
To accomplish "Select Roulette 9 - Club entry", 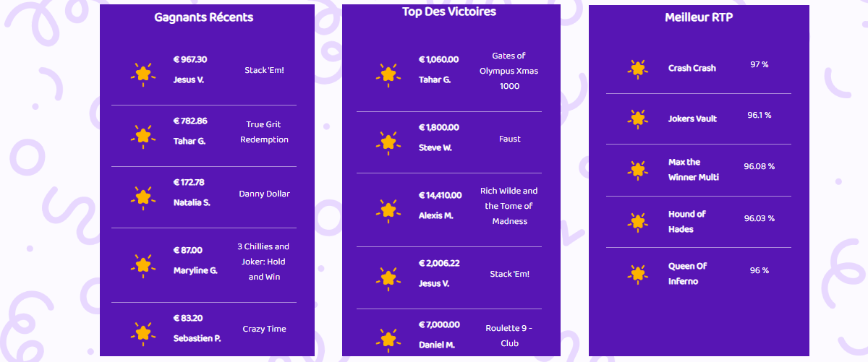I will (x=509, y=336).
